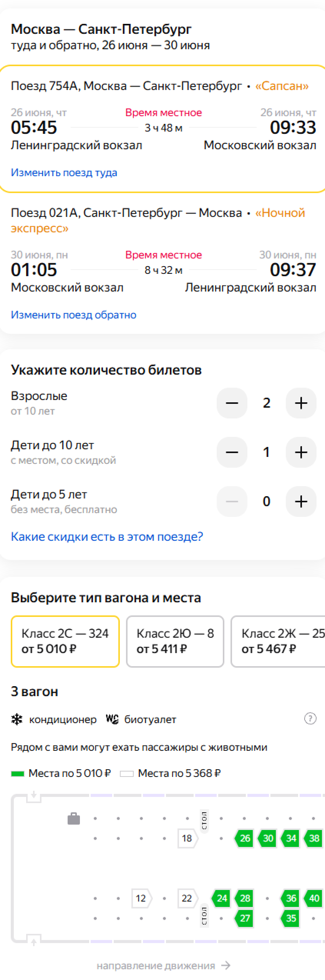Select green seat number 27
The image size is (325, 980).
click(x=244, y=918)
